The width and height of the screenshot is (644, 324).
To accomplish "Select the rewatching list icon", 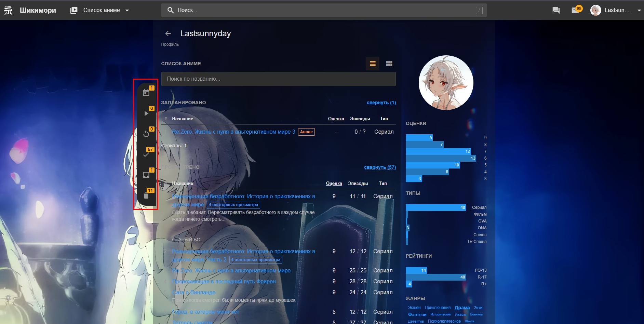I will (146, 134).
